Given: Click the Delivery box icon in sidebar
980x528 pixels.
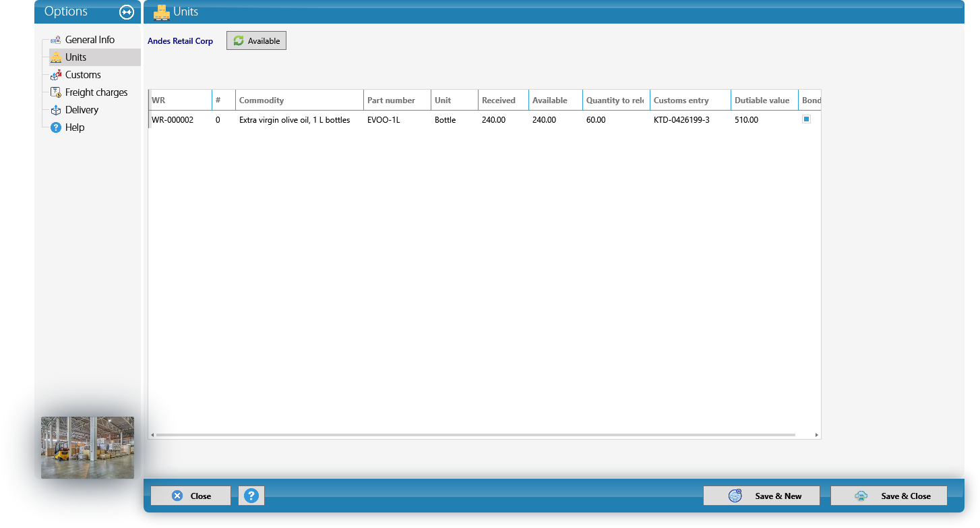Looking at the screenshot, I should (56, 110).
